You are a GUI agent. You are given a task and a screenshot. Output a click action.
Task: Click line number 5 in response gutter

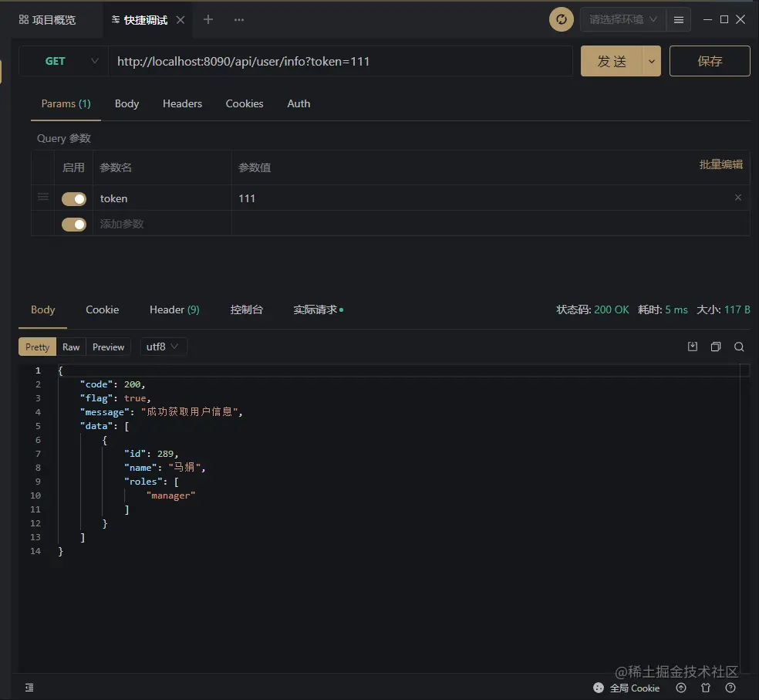38,426
